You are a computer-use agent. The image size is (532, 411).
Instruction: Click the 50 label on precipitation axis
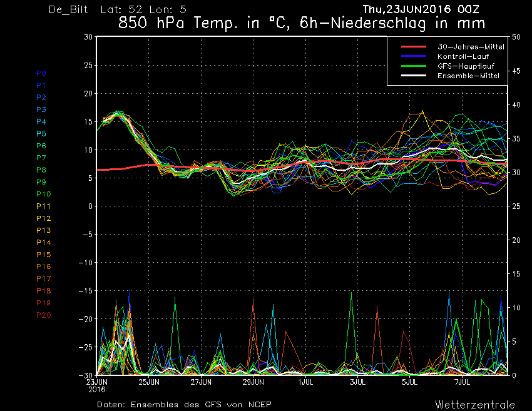coord(516,38)
